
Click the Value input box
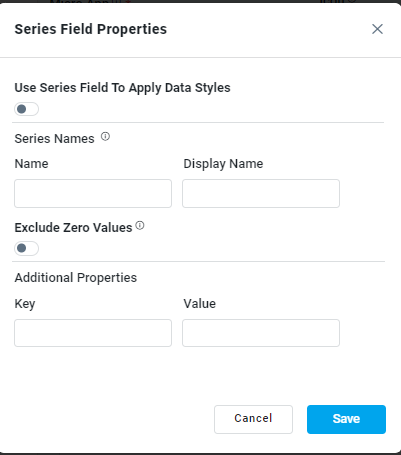click(x=261, y=333)
